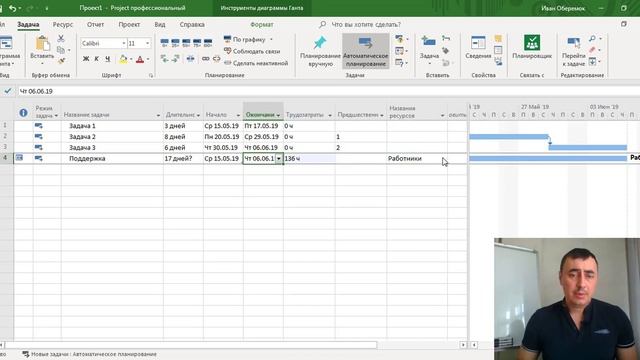Mark task 25% complete

tap(176, 42)
